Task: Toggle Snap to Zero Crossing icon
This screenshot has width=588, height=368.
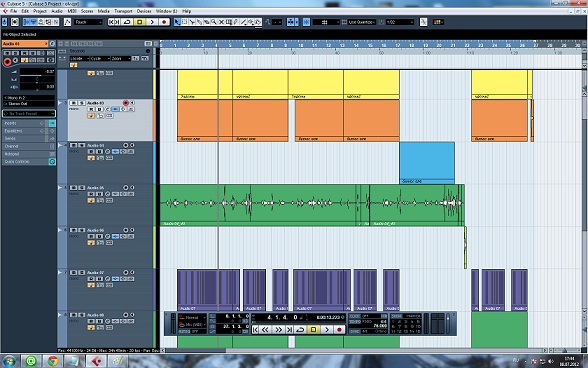Action: tap(423, 22)
